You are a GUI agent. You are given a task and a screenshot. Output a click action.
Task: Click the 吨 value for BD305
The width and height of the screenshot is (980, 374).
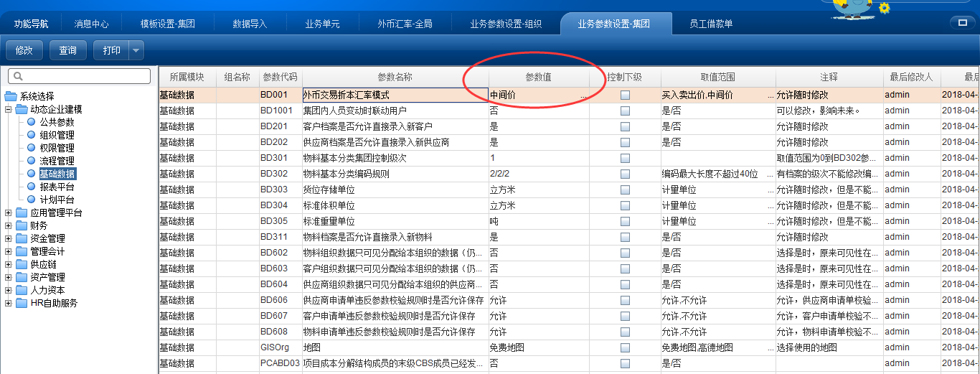click(x=539, y=221)
